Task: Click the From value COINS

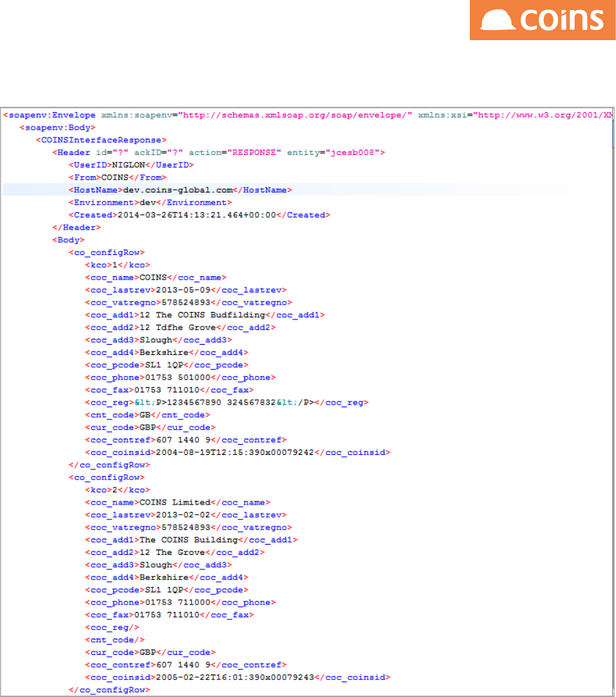Action: coord(115,177)
